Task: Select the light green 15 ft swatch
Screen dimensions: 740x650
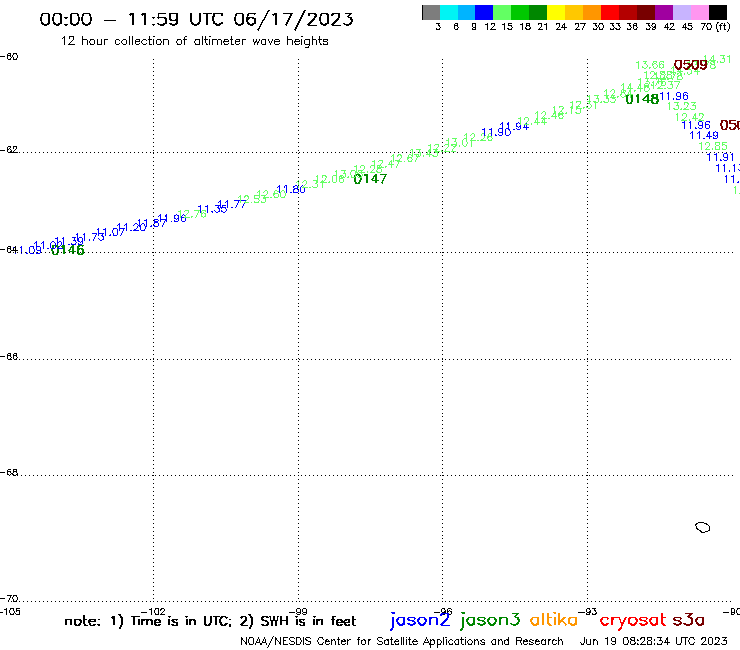Action: click(x=502, y=12)
